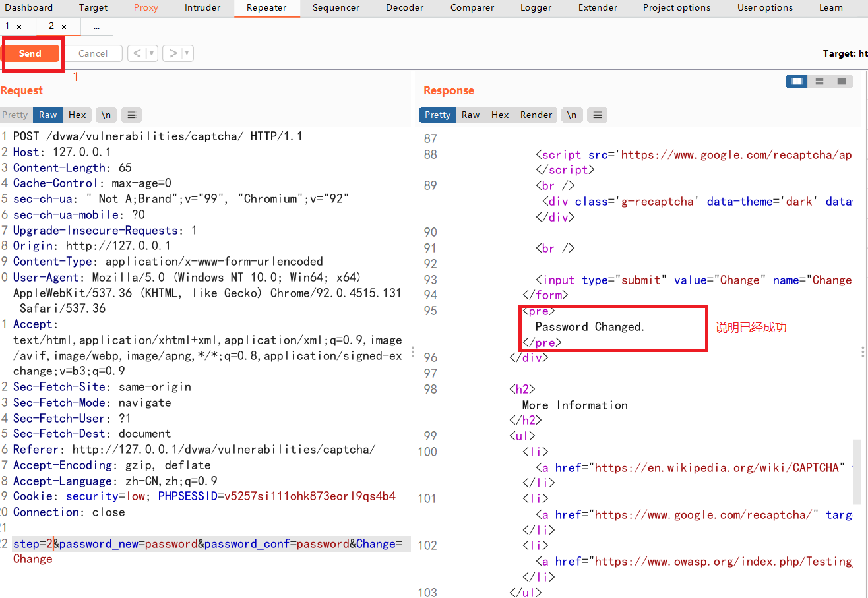Select the horizontal split layout icon
The width and height of the screenshot is (868, 598).
coord(819,81)
